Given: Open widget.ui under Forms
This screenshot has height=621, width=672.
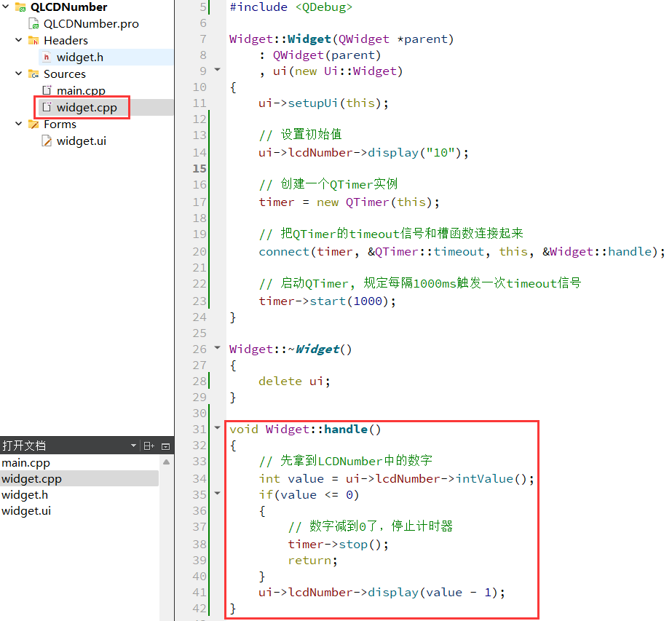Looking at the screenshot, I should pyautogui.click(x=82, y=141).
